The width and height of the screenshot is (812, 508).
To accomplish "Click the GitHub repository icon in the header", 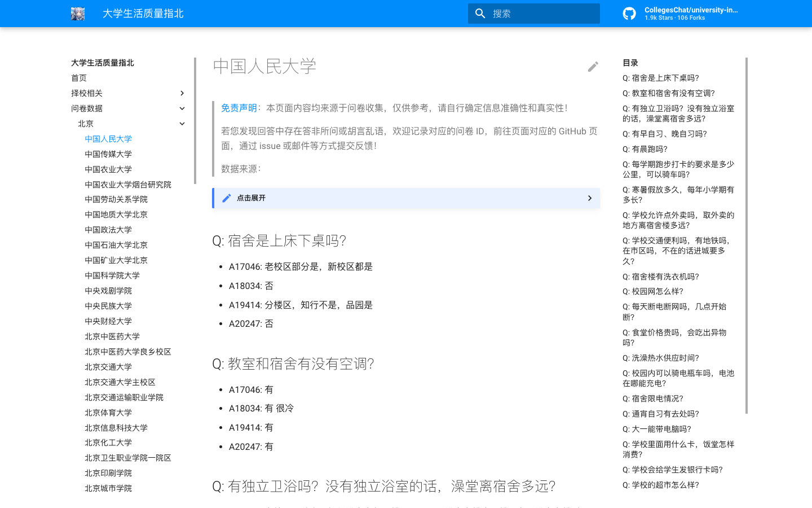I will [x=629, y=13].
